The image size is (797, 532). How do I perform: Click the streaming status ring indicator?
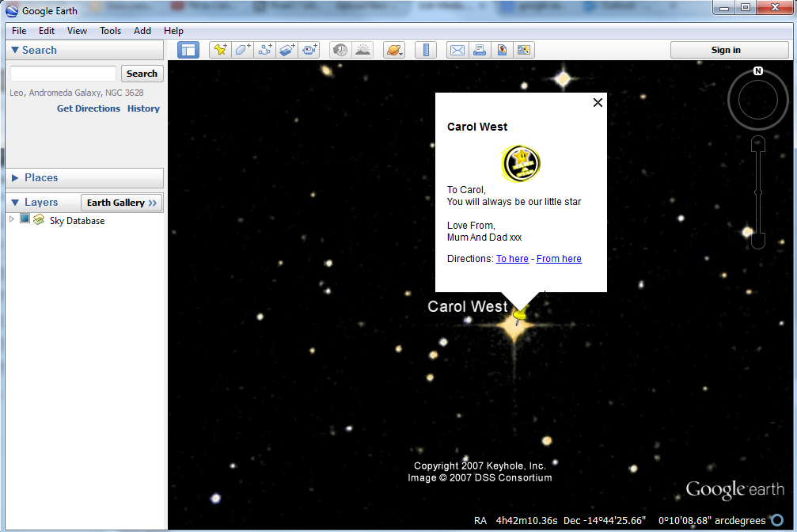[x=777, y=520]
